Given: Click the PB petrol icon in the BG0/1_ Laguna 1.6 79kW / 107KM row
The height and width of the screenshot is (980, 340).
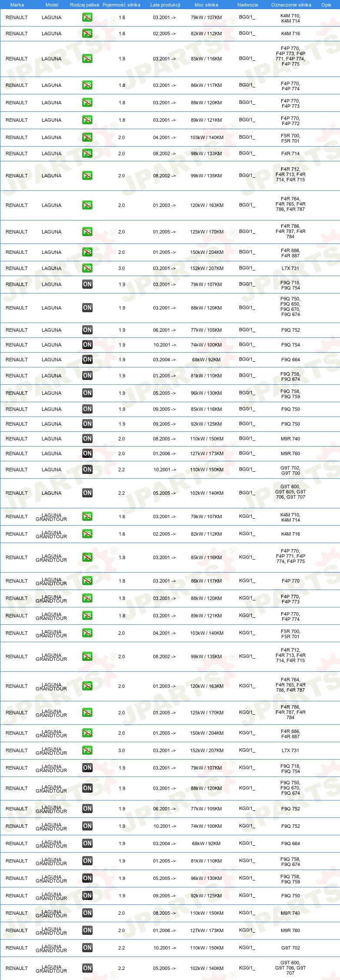Looking at the screenshot, I should [x=87, y=17].
